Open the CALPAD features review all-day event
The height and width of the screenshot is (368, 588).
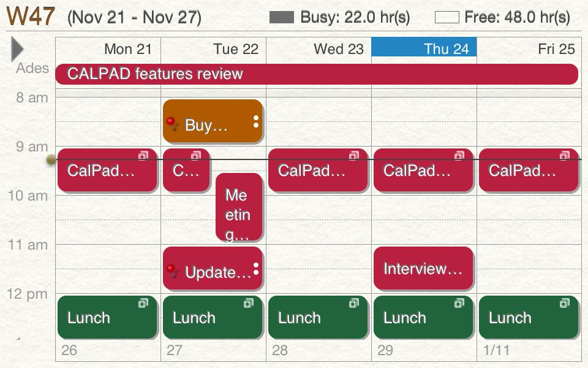317,74
